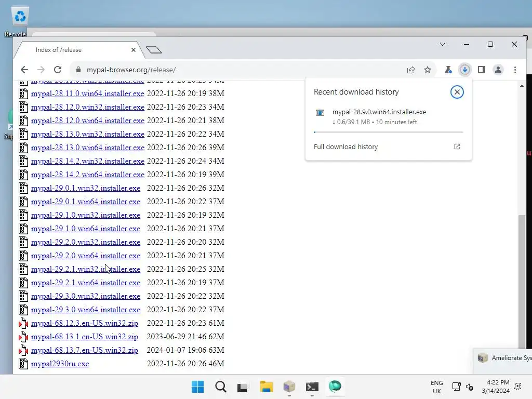Share this page icon in address bar
532x399 pixels.
(411, 70)
